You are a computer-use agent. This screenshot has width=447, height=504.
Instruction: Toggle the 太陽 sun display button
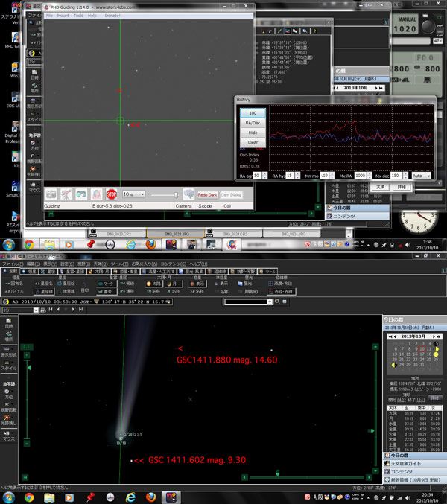[x=153, y=284]
